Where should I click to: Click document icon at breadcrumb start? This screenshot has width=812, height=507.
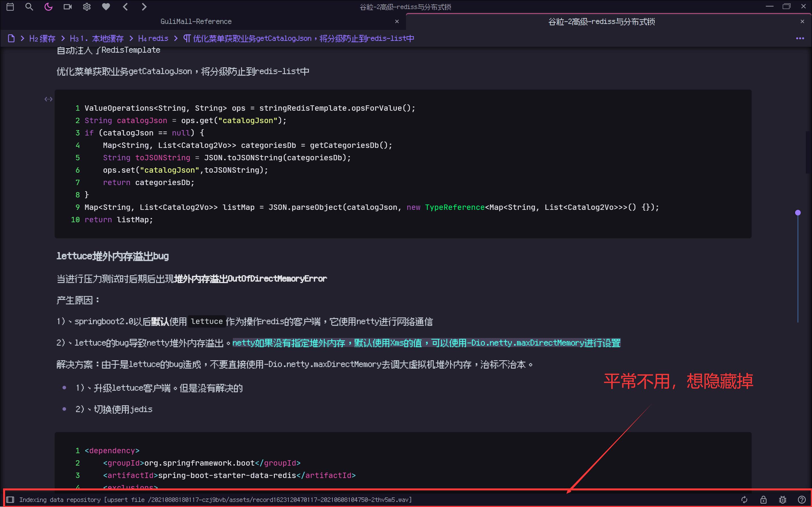[11, 39]
